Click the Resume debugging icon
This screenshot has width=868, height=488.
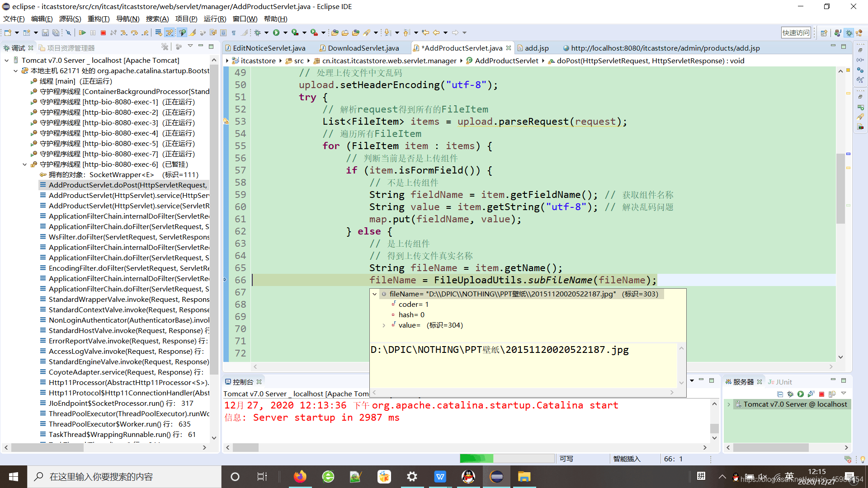pos(82,33)
